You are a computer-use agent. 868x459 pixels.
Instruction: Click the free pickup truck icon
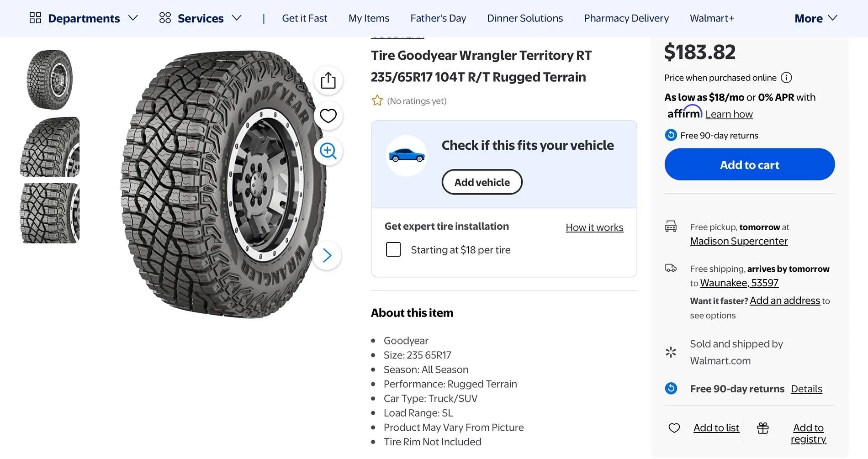point(671,227)
